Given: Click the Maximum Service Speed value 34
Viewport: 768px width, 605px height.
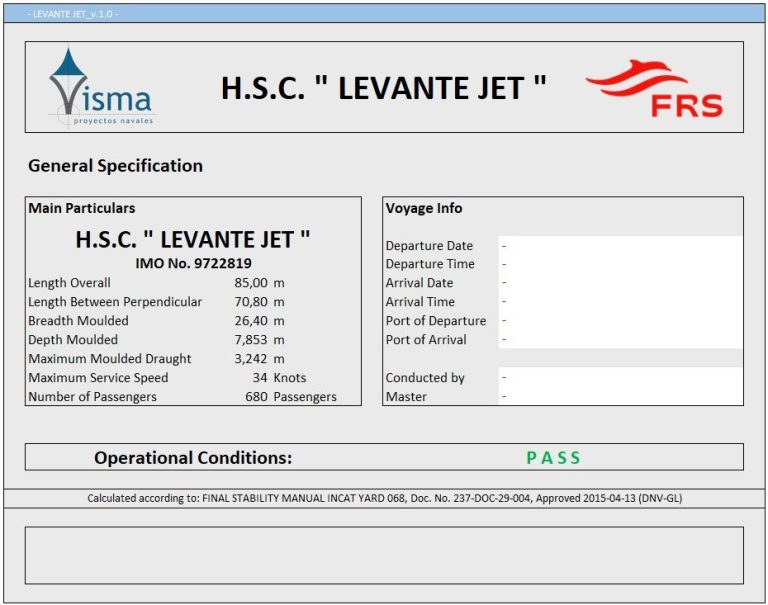Looking at the screenshot, I should (260, 378).
